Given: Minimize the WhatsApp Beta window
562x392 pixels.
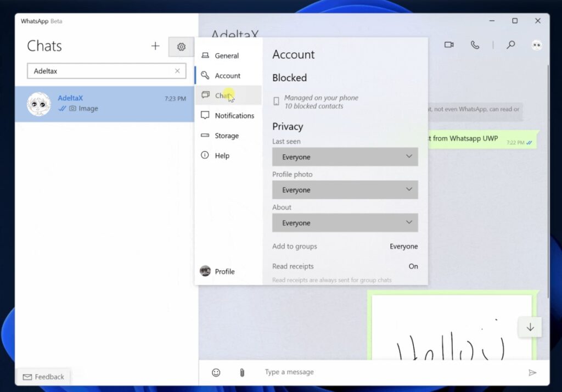Looking at the screenshot, I should (x=492, y=21).
